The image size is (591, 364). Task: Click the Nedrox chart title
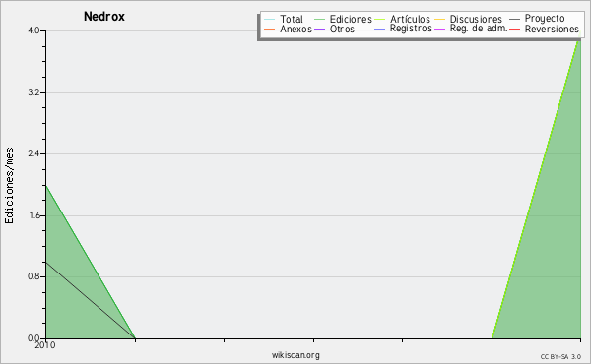click(104, 17)
